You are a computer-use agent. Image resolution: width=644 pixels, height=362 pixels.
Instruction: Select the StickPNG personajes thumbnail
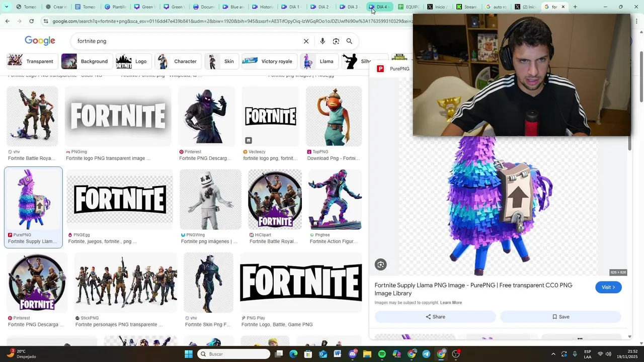(126, 283)
